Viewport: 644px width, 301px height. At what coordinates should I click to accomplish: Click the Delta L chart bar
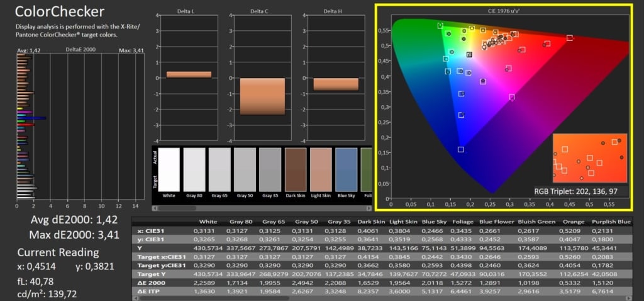(189, 74)
